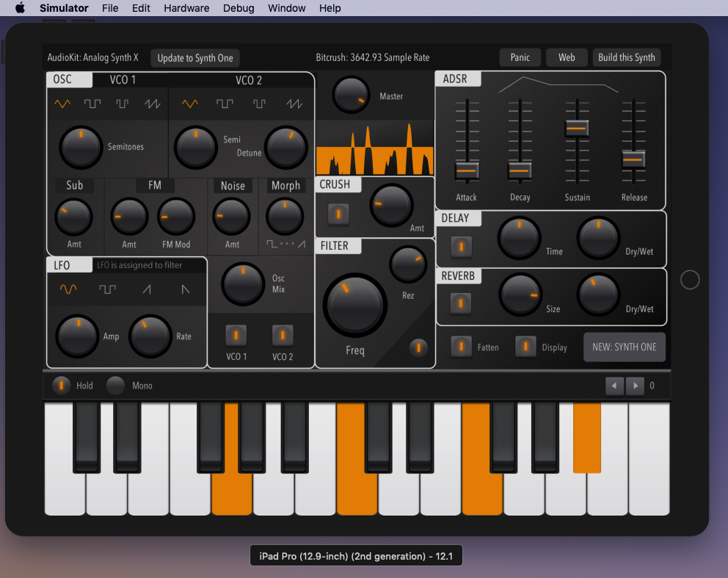Click the Delay Dry/Wet knob

(598, 238)
